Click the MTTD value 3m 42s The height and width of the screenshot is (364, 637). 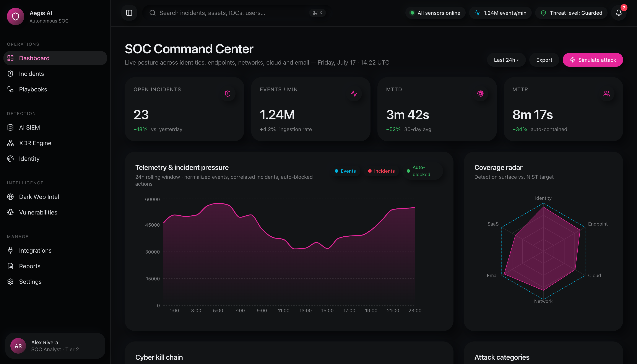(x=408, y=115)
